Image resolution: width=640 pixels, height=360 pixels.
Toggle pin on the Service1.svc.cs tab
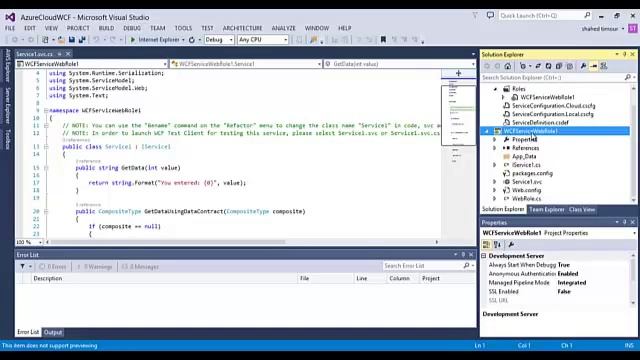pyautogui.click(x=60, y=54)
